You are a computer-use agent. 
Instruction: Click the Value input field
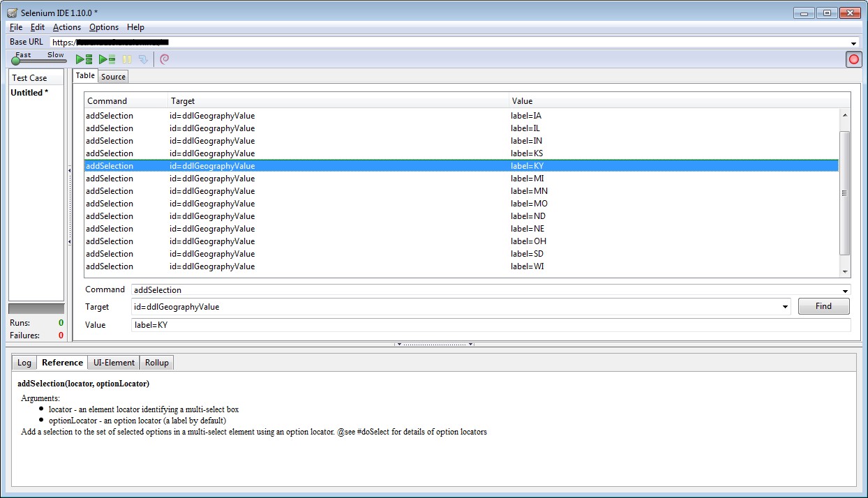click(488, 325)
